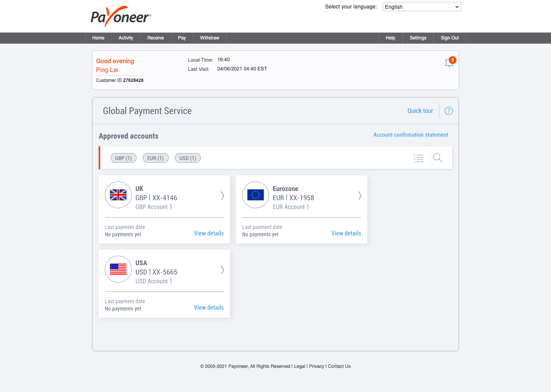This screenshot has width=551, height=392.
Task: Open the account search magnifier icon
Action: point(438,158)
